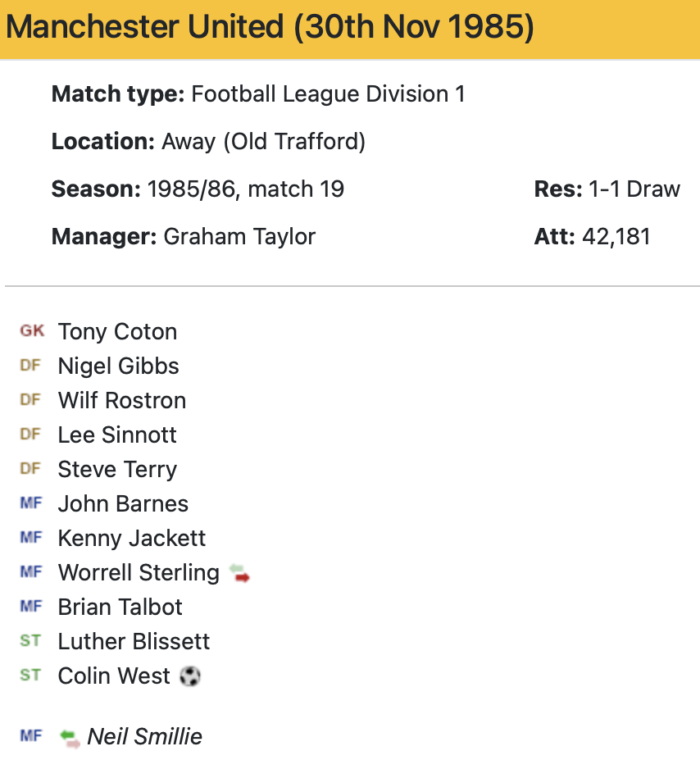Click the substituted-off arrows next to Worrell Sterling
Viewport: 700px width, 769px height.
(239, 573)
